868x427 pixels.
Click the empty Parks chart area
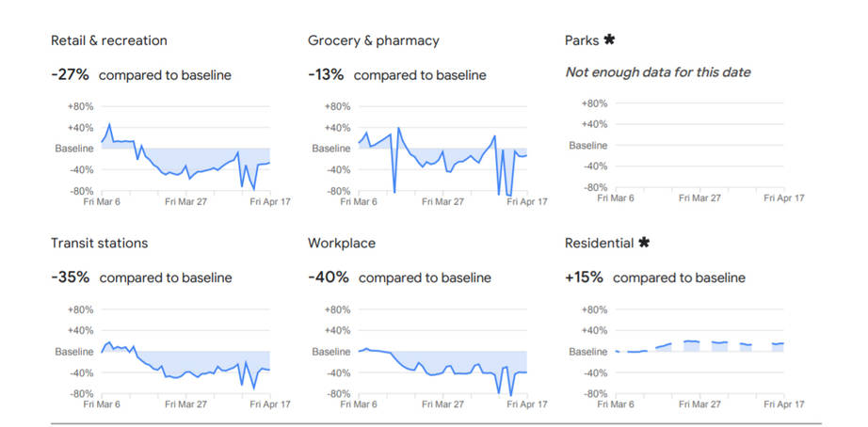[699, 146]
